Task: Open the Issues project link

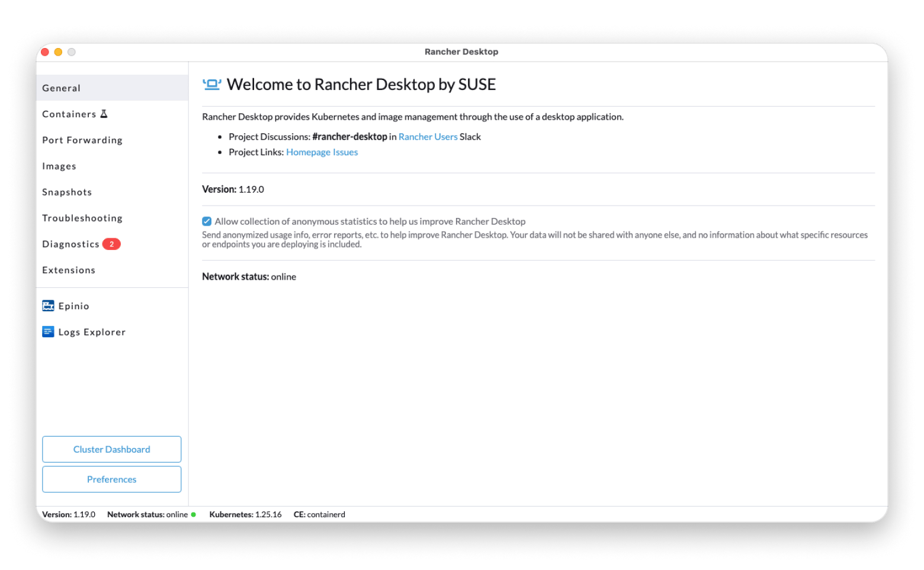Action: click(x=345, y=152)
